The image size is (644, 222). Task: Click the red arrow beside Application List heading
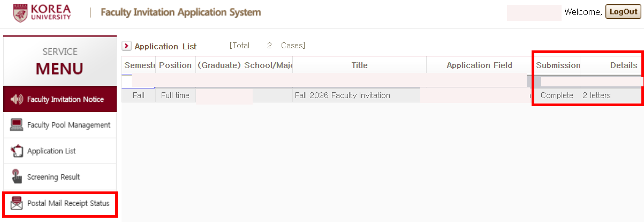click(127, 46)
